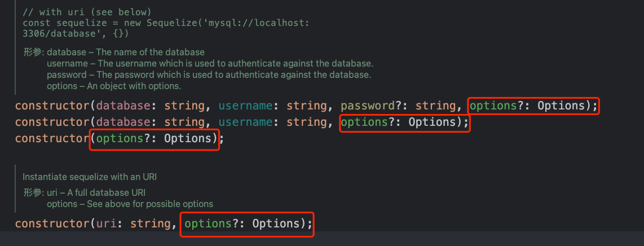This screenshot has height=246, width=644.
Task: Click the password parameter in the first constructor
Action: click(368, 106)
